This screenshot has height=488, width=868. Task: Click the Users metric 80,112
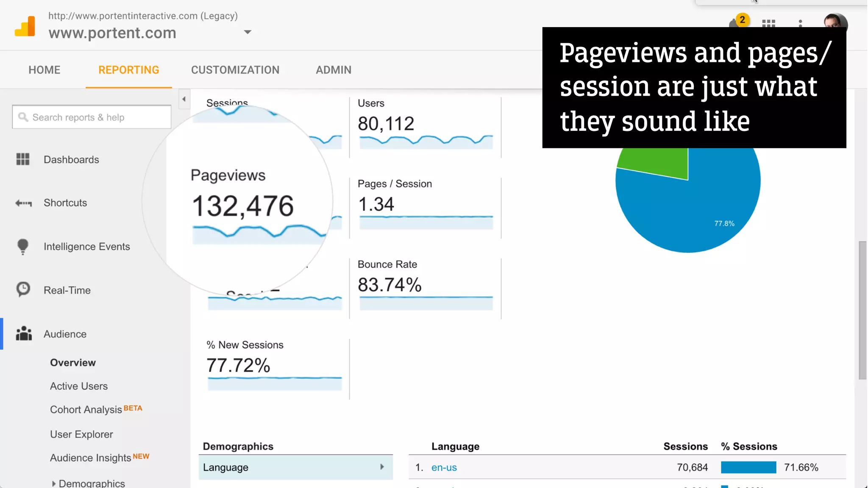(x=386, y=124)
